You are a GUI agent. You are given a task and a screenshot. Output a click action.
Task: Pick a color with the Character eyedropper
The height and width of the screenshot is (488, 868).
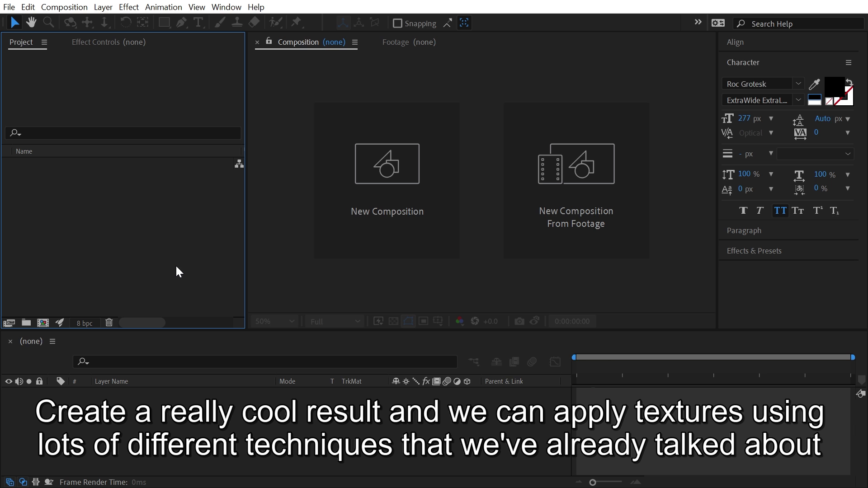coord(814,84)
